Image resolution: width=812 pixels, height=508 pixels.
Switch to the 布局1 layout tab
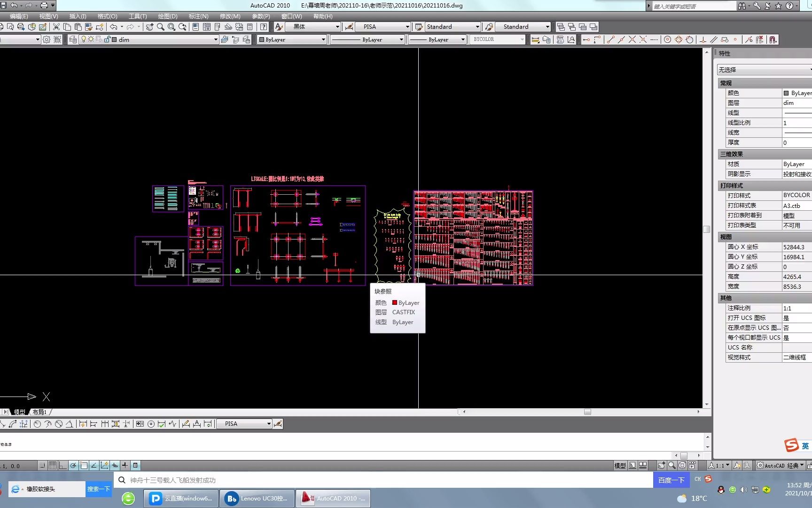[x=39, y=412]
